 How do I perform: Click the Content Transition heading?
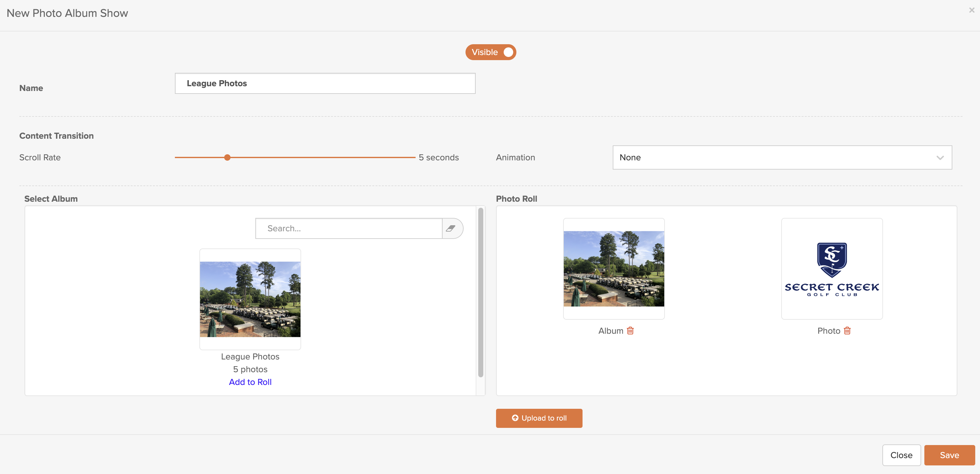pos(56,136)
